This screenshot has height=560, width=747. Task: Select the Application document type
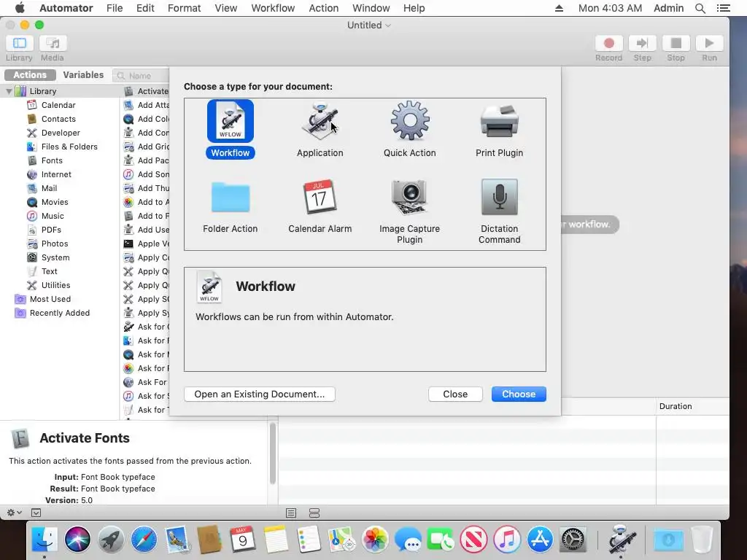(320, 130)
